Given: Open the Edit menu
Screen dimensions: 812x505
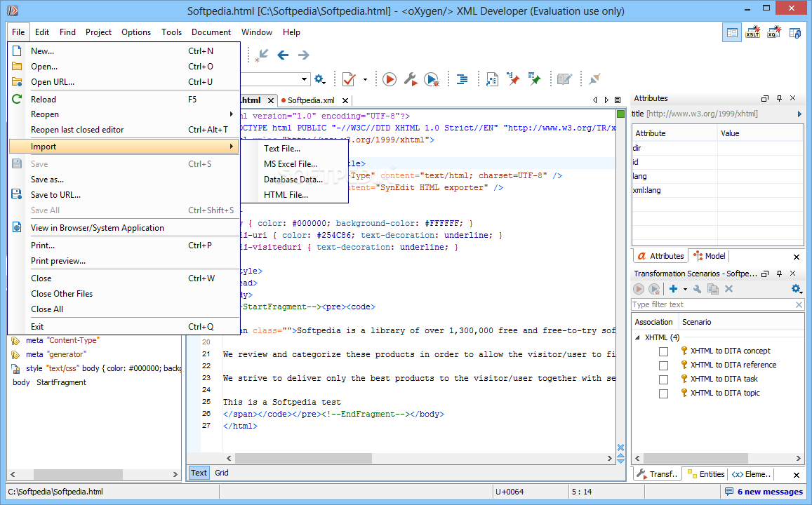Looking at the screenshot, I should [42, 32].
